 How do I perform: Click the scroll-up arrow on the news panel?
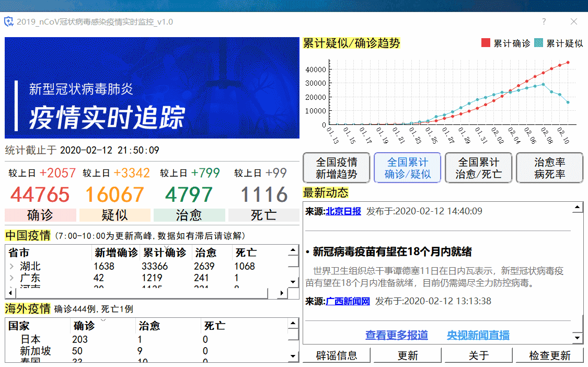(x=577, y=207)
